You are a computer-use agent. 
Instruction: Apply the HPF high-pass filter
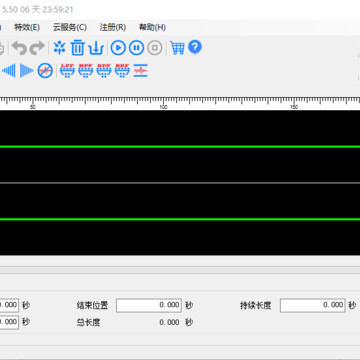coord(86,71)
